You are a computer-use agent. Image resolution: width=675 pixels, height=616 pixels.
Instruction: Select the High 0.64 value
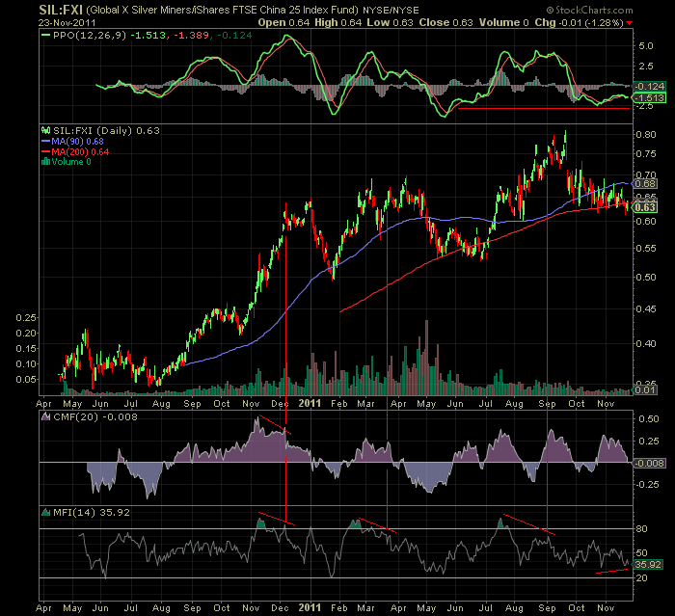(337, 22)
